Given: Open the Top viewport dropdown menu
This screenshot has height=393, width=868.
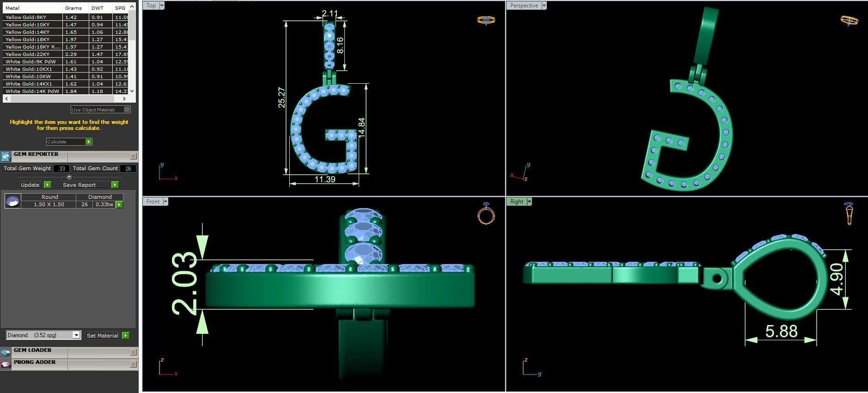Looking at the screenshot, I should point(161,6).
